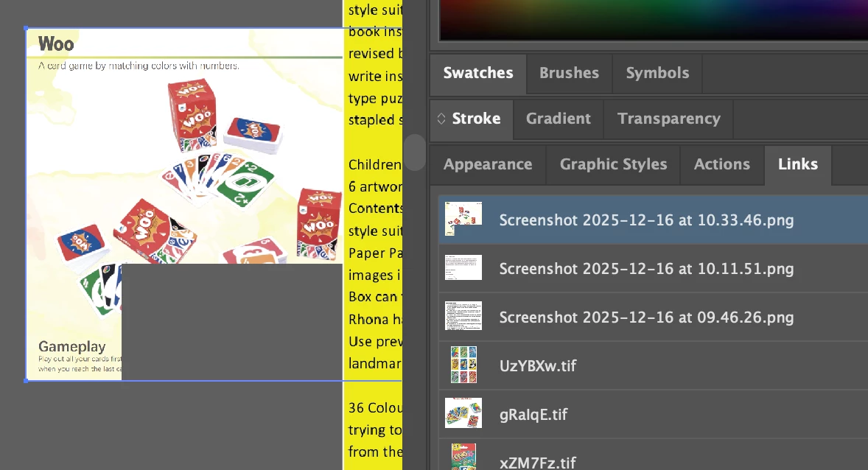Viewport: 868px width, 470px height.
Task: Open the Brushes tab
Action: tap(569, 73)
